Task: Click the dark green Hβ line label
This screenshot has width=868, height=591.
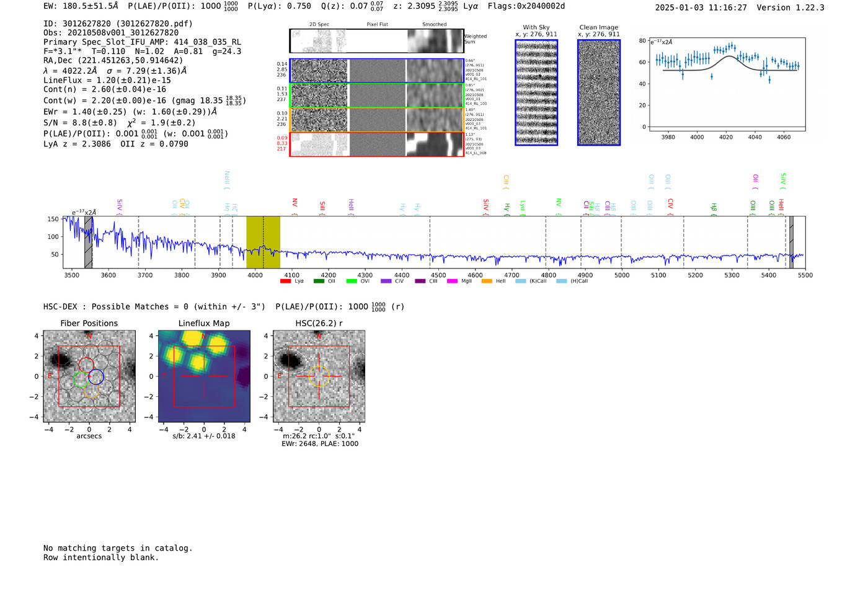Action: point(714,208)
